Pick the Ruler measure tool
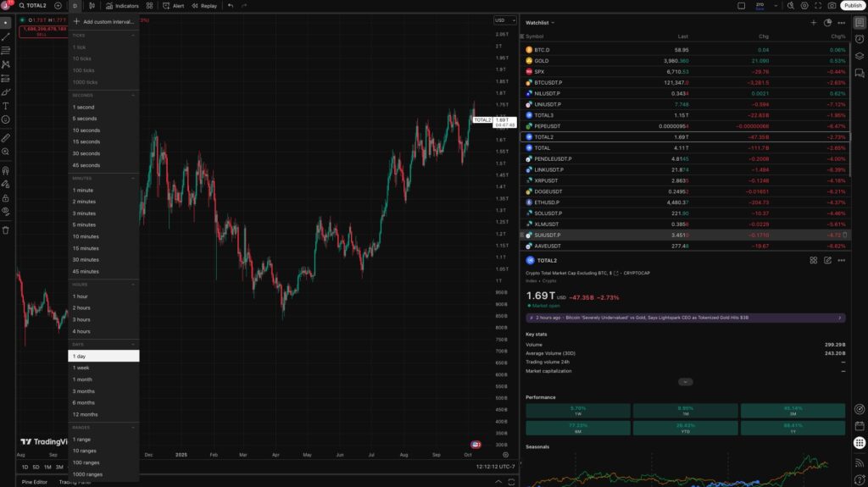This screenshot has height=487, width=868. tap(6, 137)
